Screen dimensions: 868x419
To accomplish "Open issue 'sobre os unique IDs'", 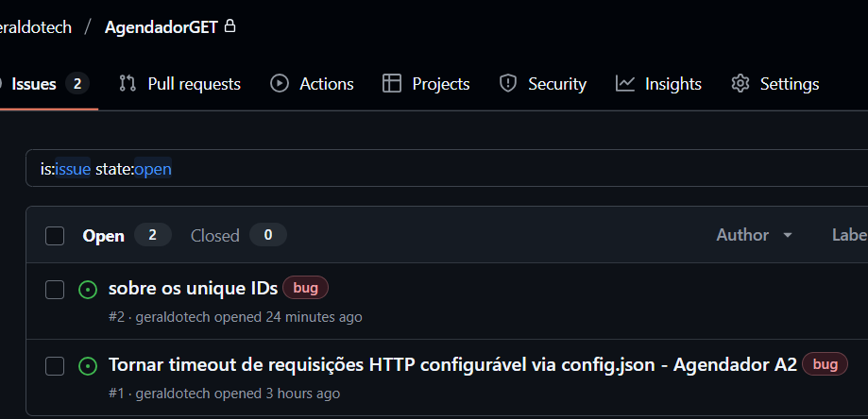I will tap(194, 288).
